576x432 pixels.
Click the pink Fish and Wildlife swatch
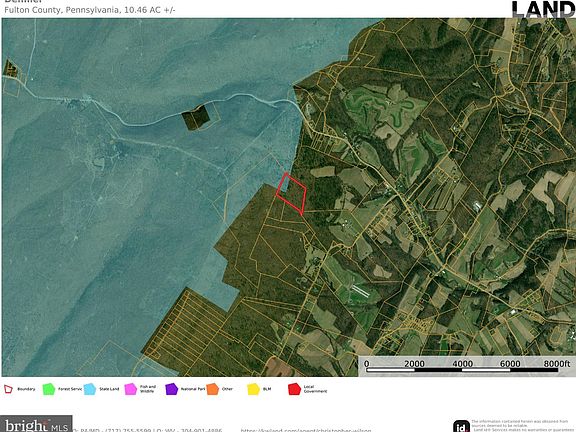tap(130, 389)
